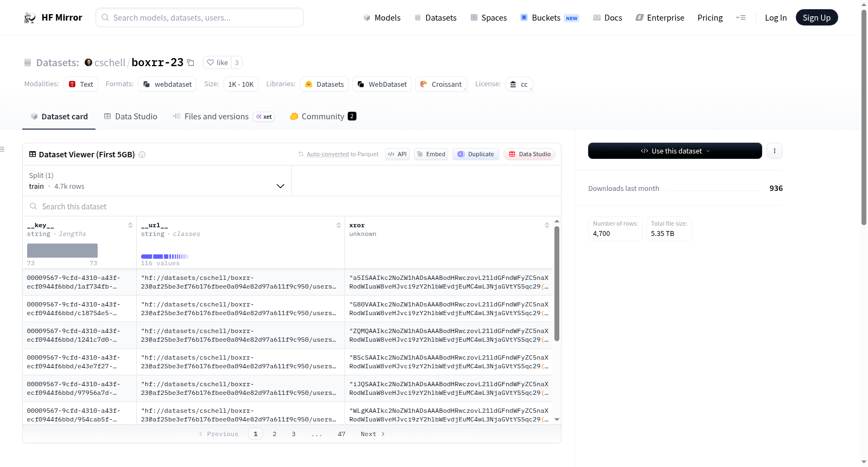Jump to page 47 of results
This screenshot has height=467, width=868.
tap(342, 434)
